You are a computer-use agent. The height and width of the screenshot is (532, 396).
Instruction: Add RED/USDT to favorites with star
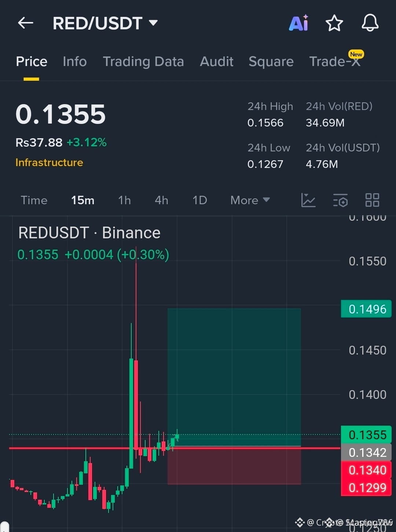point(334,23)
